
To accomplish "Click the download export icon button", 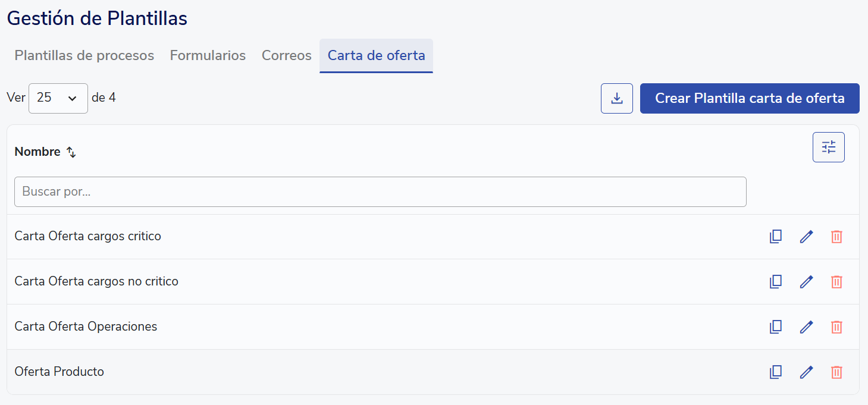I will pyautogui.click(x=617, y=98).
